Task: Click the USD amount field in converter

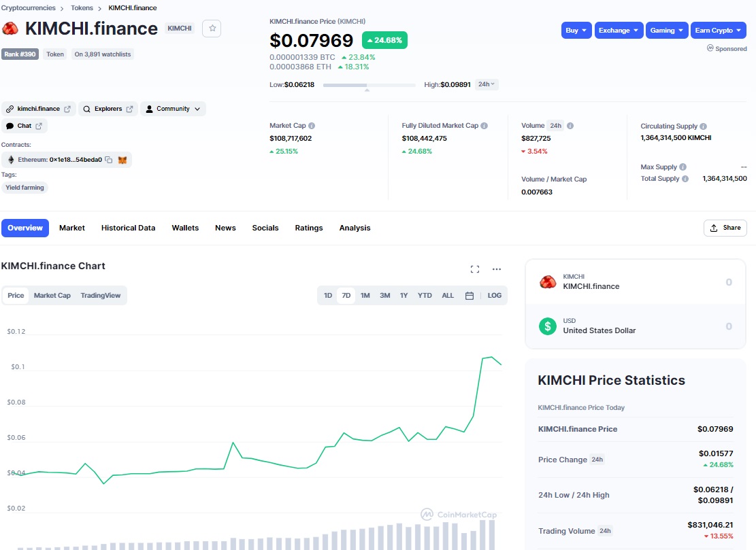Action: point(729,326)
